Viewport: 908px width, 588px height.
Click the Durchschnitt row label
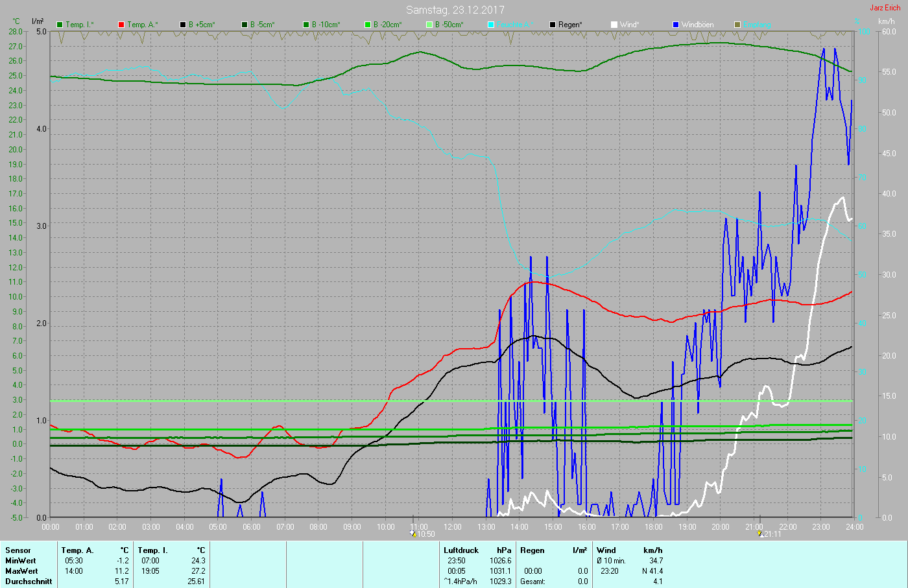(x=29, y=582)
